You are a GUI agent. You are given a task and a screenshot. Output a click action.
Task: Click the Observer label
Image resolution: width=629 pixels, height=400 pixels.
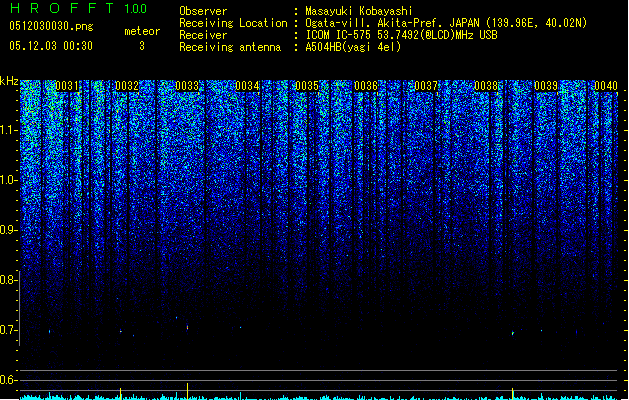tap(203, 11)
